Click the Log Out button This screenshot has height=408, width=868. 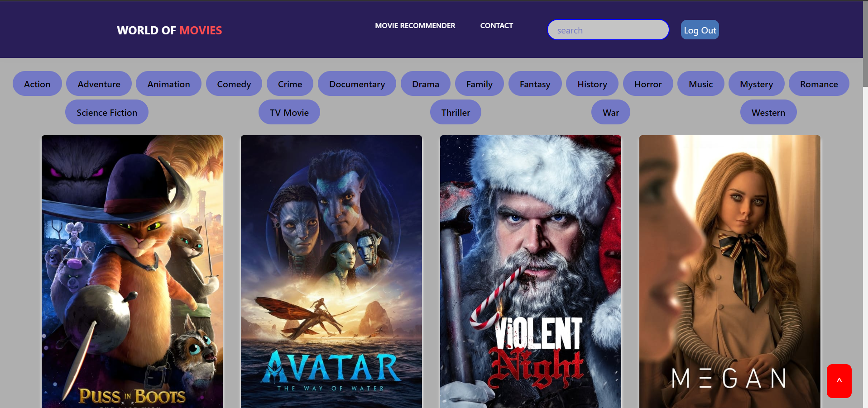pos(700,30)
